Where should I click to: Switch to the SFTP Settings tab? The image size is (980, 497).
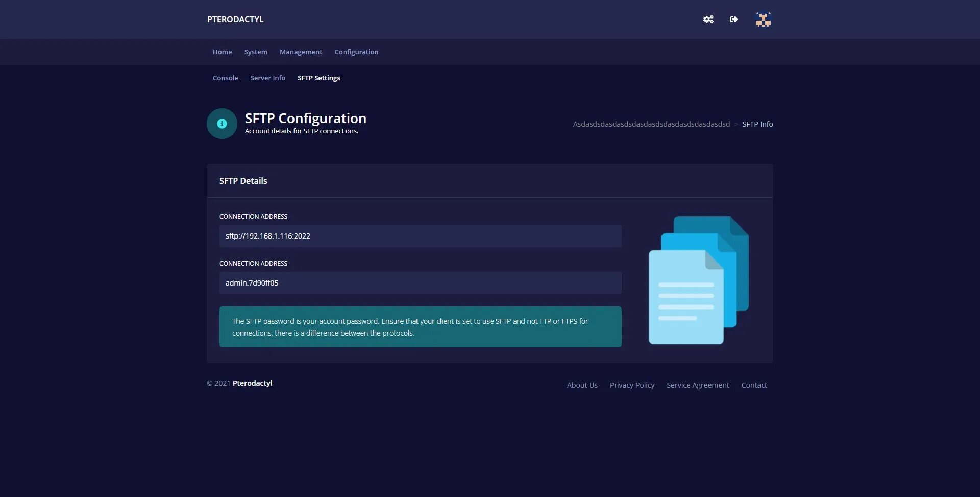(318, 78)
